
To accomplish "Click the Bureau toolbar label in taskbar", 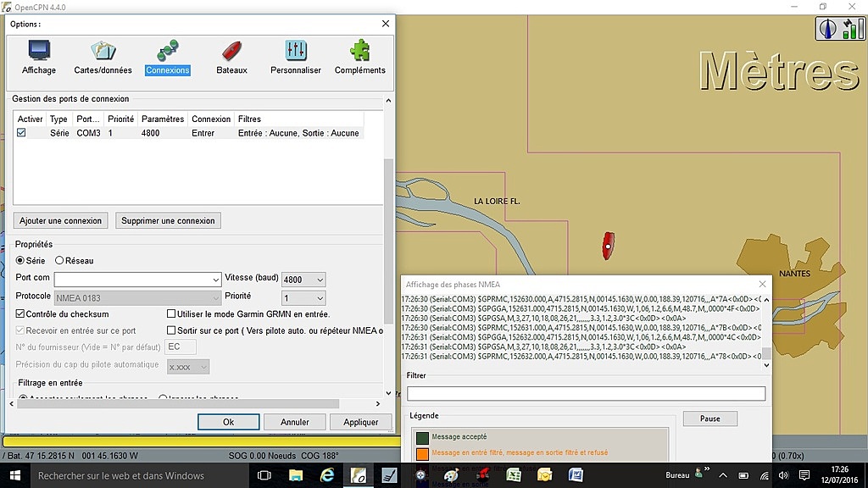I will point(677,475).
